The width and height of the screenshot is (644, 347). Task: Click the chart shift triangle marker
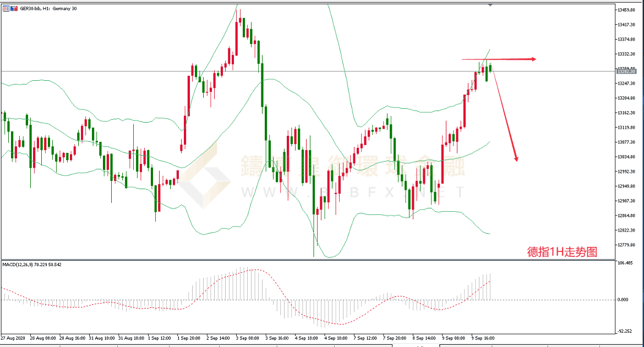click(x=490, y=5)
